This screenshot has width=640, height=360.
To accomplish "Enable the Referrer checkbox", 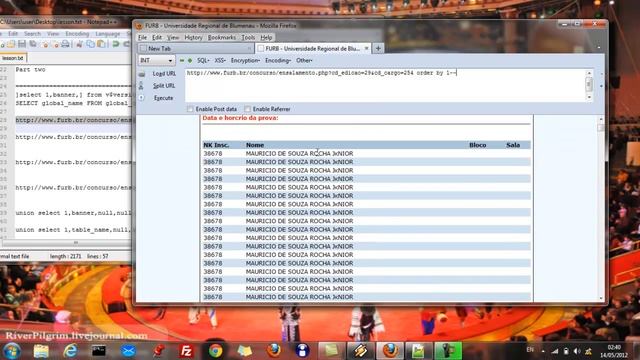I will [247, 109].
